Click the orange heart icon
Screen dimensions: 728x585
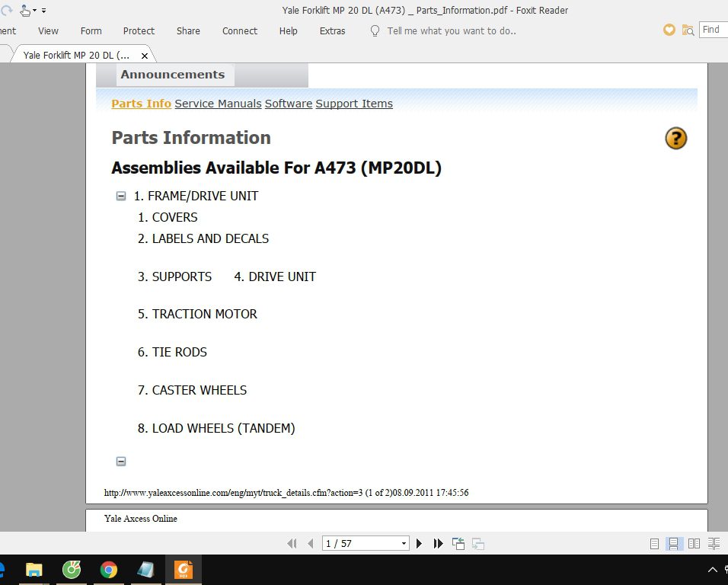[669, 30]
